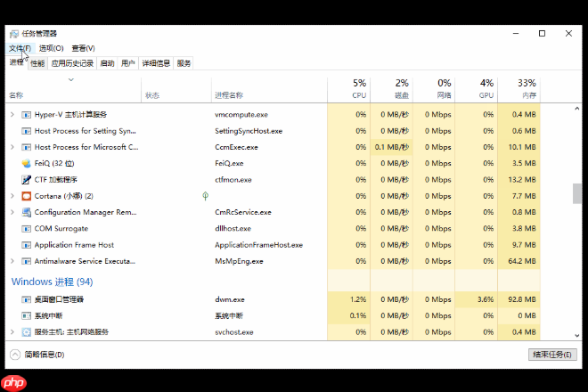Click the sort chevron above 名称 column

71,80
